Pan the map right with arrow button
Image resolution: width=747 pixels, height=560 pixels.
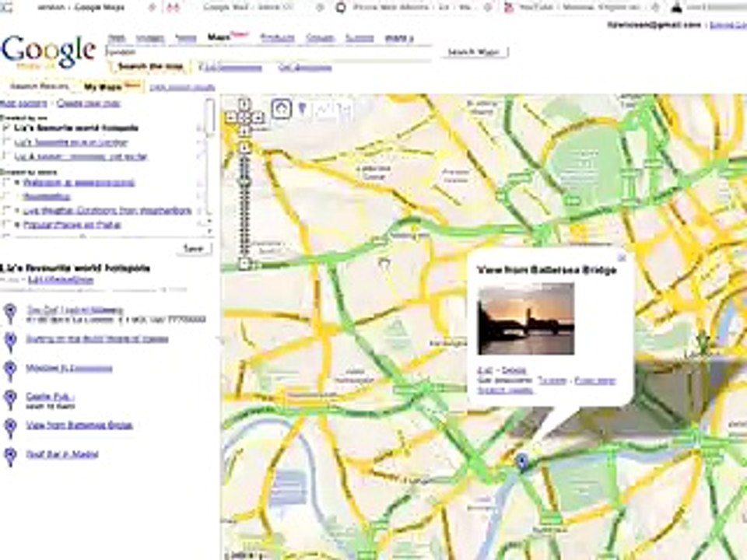point(258,117)
